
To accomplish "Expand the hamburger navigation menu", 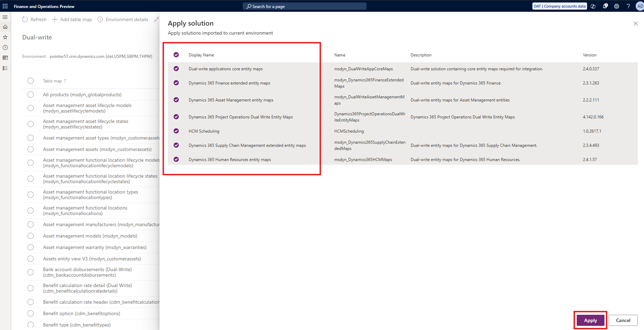I will point(5,17).
